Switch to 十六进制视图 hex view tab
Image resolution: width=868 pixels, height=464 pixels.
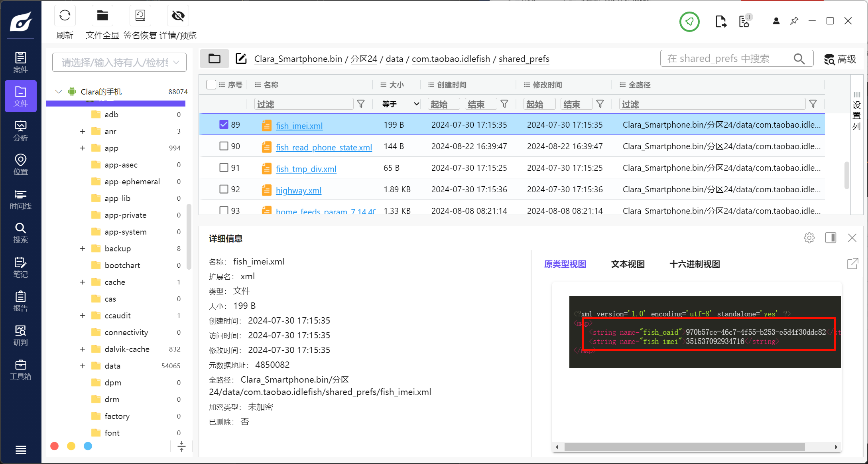click(x=695, y=264)
